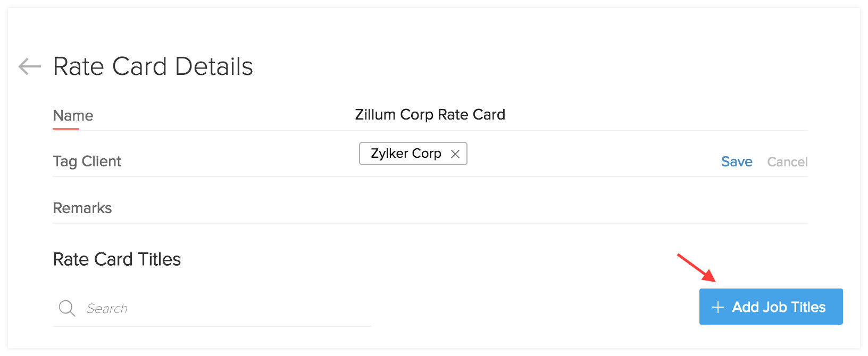This screenshot has width=868, height=356.
Task: Click the search magnifier icon
Action: (x=67, y=308)
